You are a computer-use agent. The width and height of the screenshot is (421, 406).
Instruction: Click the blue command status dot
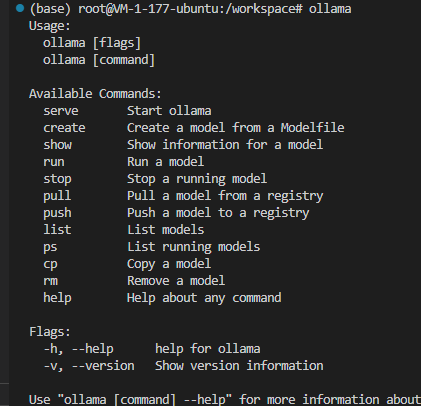20,8
